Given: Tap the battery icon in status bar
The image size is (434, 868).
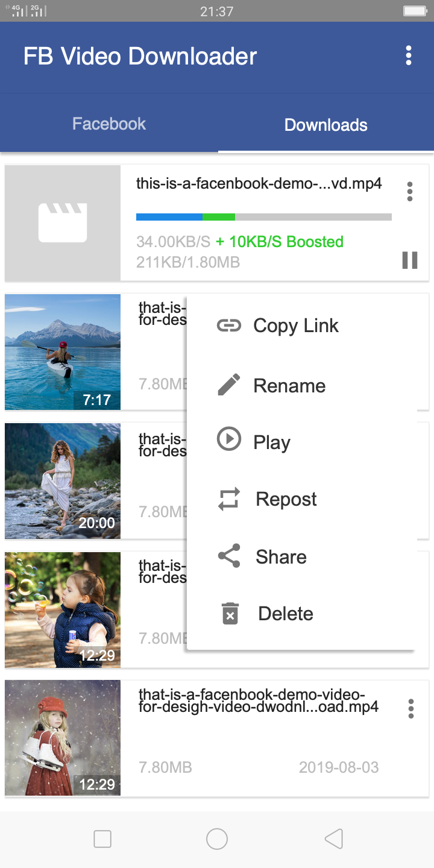Looking at the screenshot, I should pyautogui.click(x=415, y=11).
